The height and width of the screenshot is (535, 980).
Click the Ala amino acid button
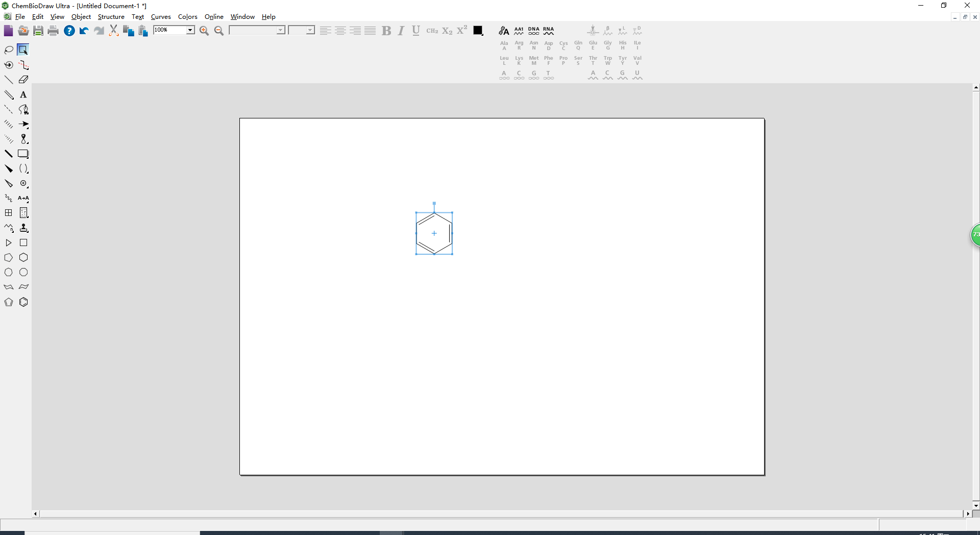504,45
